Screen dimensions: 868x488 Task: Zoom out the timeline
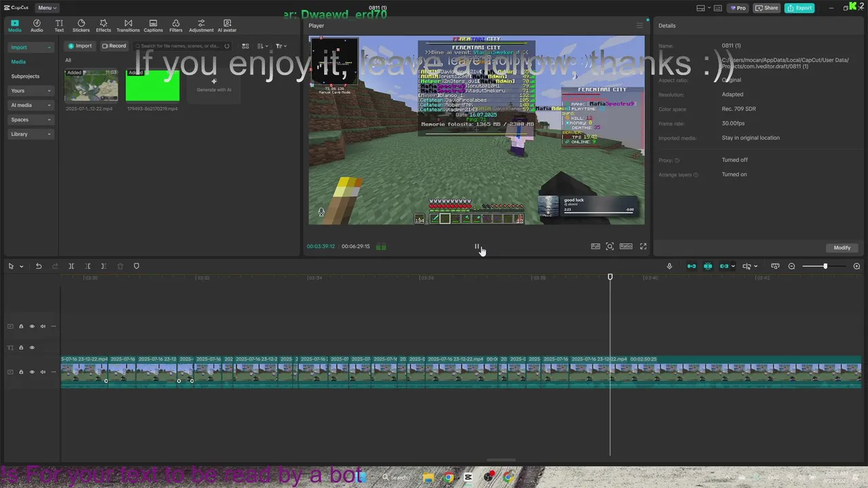791,266
